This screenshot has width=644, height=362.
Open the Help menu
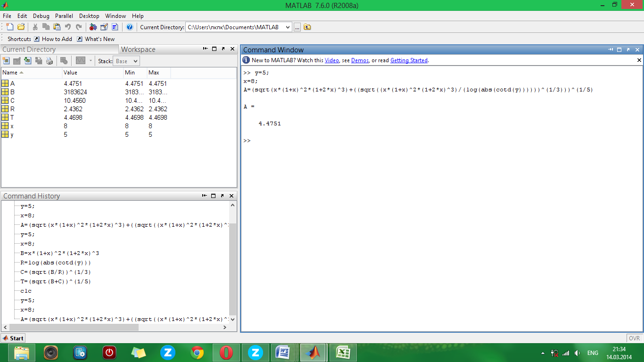[138, 16]
